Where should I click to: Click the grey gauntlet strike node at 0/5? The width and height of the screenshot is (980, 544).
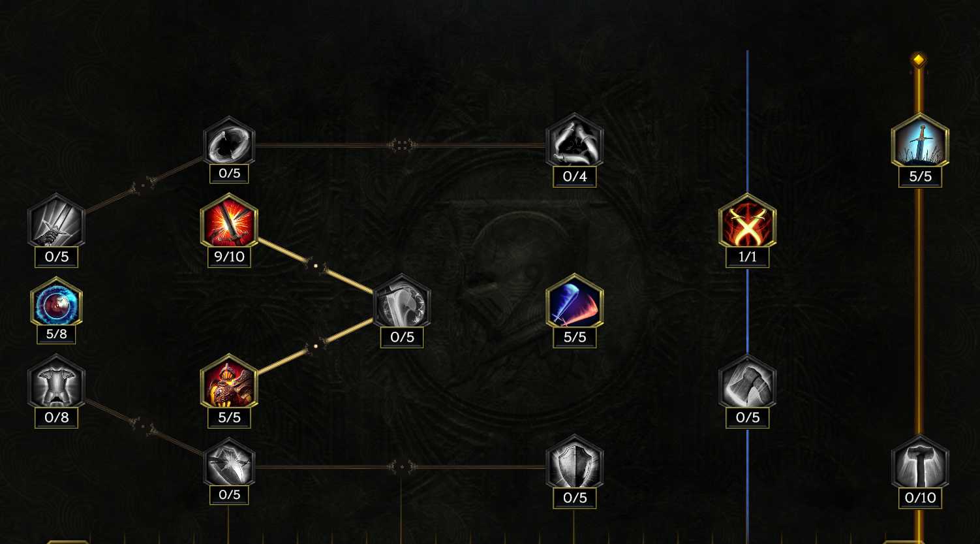tap(56, 222)
